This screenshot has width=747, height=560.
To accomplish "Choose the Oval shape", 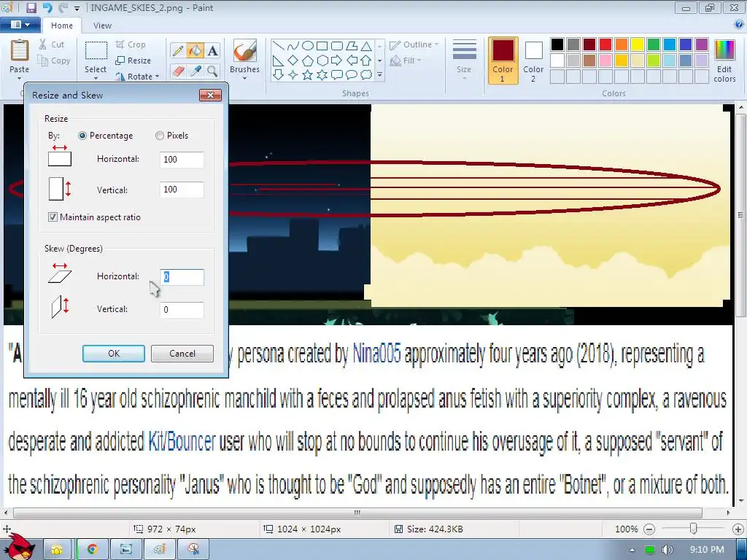I will (308, 46).
